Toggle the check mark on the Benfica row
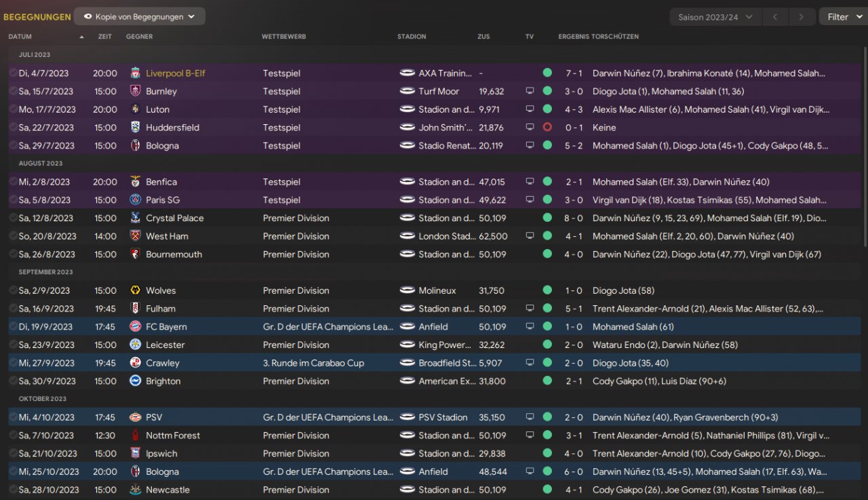The height and width of the screenshot is (500, 868). [x=13, y=182]
